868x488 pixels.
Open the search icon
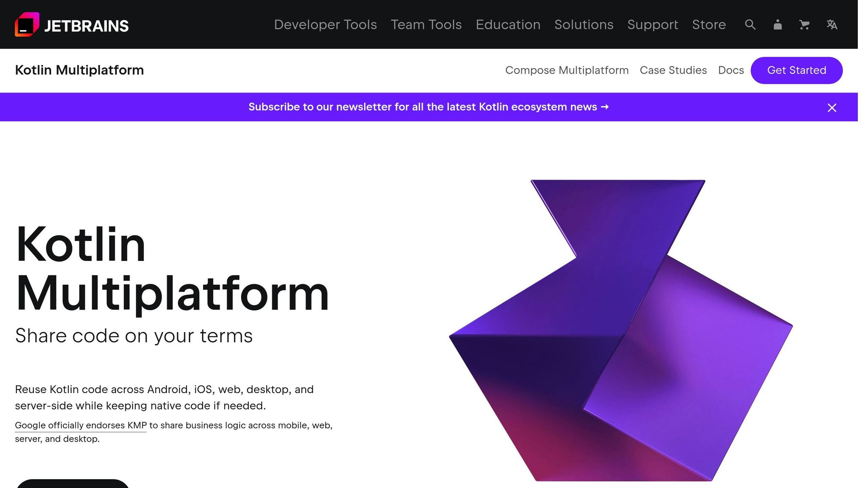pos(750,25)
